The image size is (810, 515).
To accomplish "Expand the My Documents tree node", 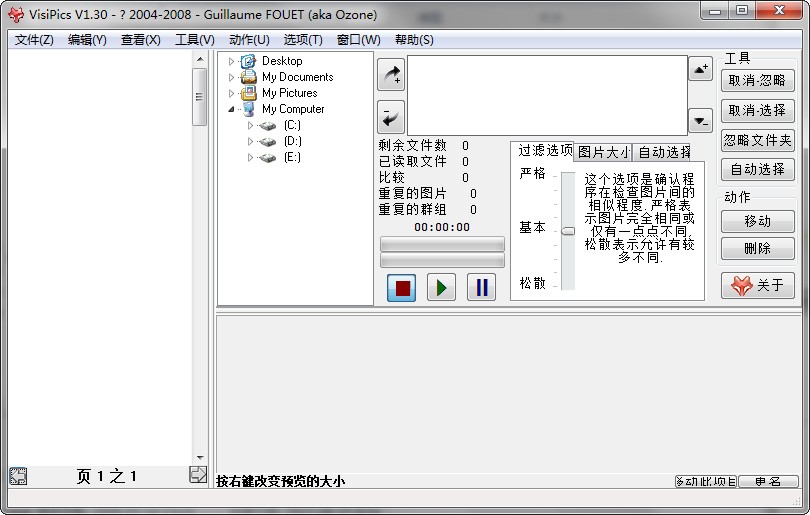I will [231, 77].
